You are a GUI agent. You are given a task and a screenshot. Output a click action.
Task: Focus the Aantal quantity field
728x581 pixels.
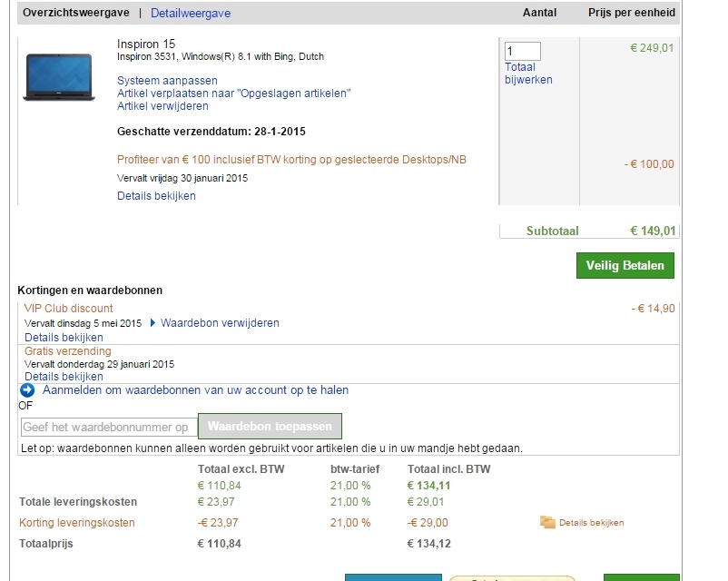coord(523,51)
